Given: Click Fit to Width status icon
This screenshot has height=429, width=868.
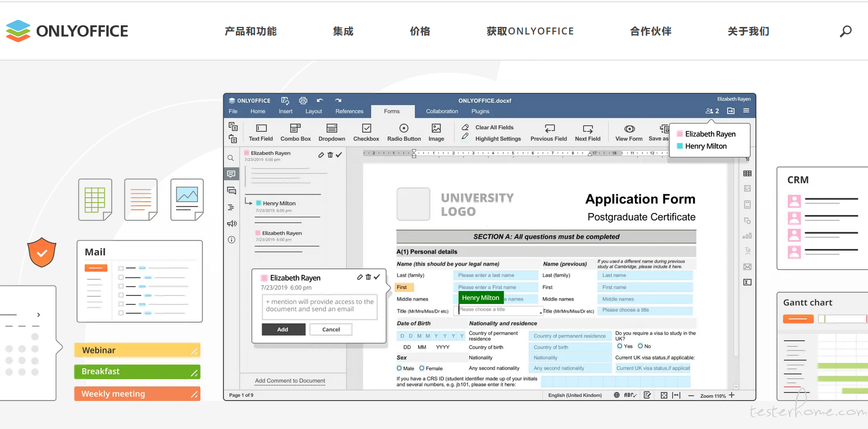Looking at the screenshot, I should coord(676,396).
